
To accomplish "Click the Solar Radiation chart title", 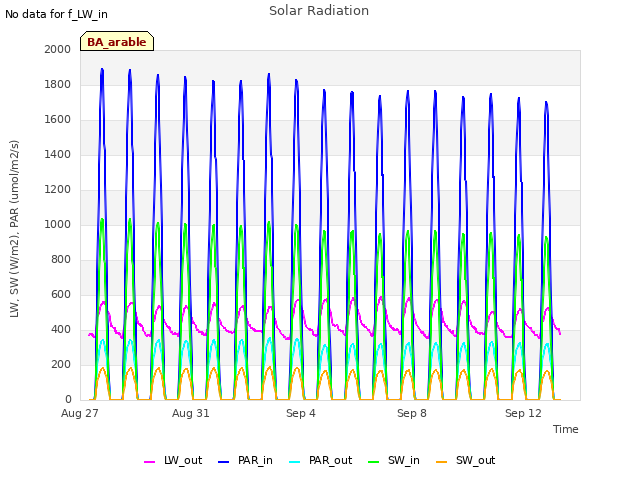I will click(x=319, y=11).
